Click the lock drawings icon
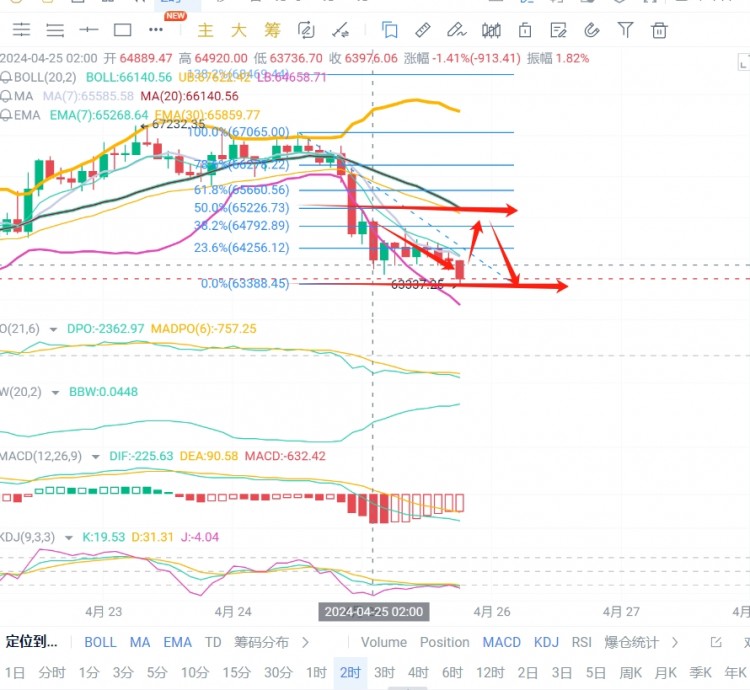Screen dimensions: 750x690 [x=525, y=30]
